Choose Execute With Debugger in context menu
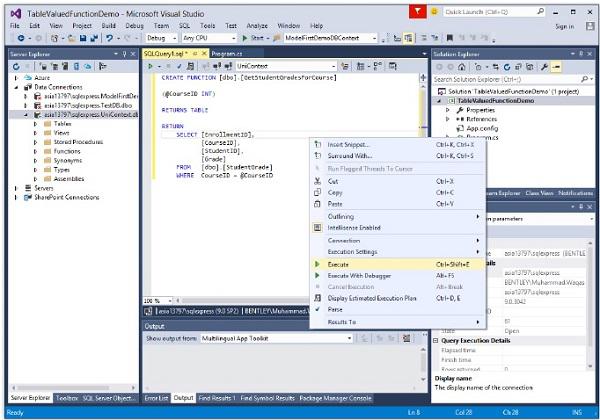 pos(398,275)
